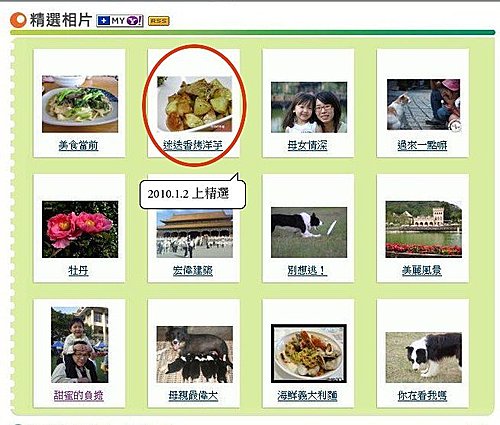The height and width of the screenshot is (425, 500).
Task: Click the 過來一點嘛 link
Action: tap(422, 145)
